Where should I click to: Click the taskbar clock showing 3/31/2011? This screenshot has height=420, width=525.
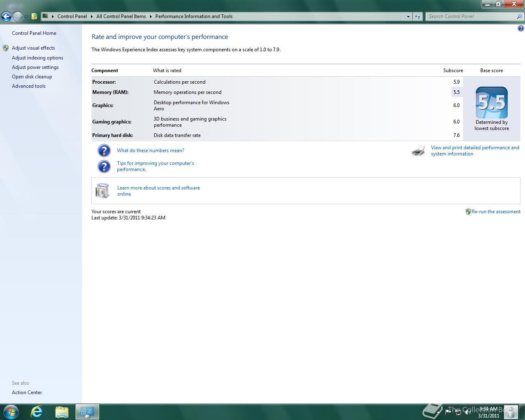[x=488, y=412]
